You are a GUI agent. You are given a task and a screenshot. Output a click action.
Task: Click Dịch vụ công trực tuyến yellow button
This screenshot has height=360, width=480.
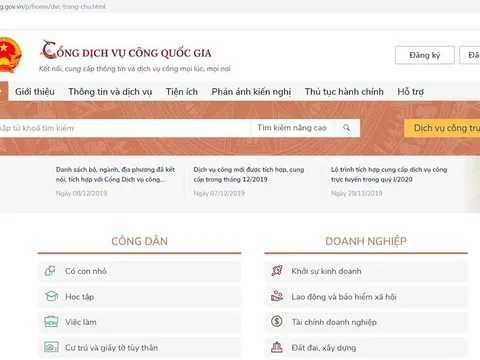(x=442, y=128)
